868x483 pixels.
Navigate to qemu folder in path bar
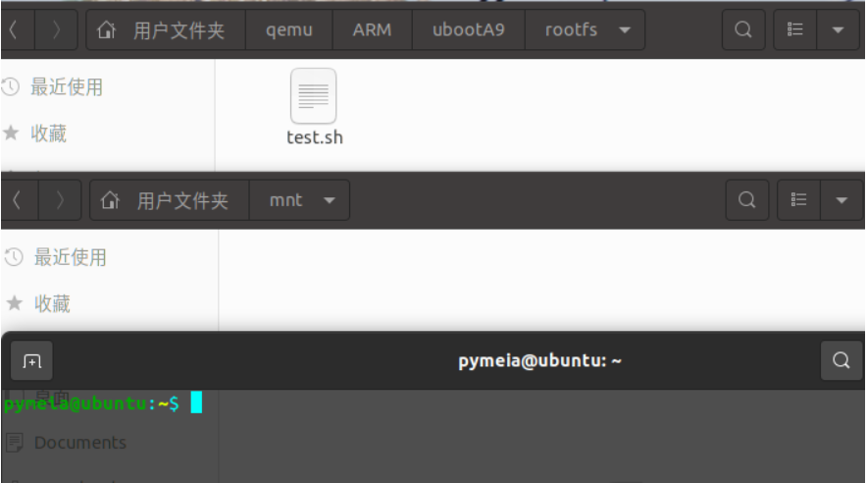[289, 29]
